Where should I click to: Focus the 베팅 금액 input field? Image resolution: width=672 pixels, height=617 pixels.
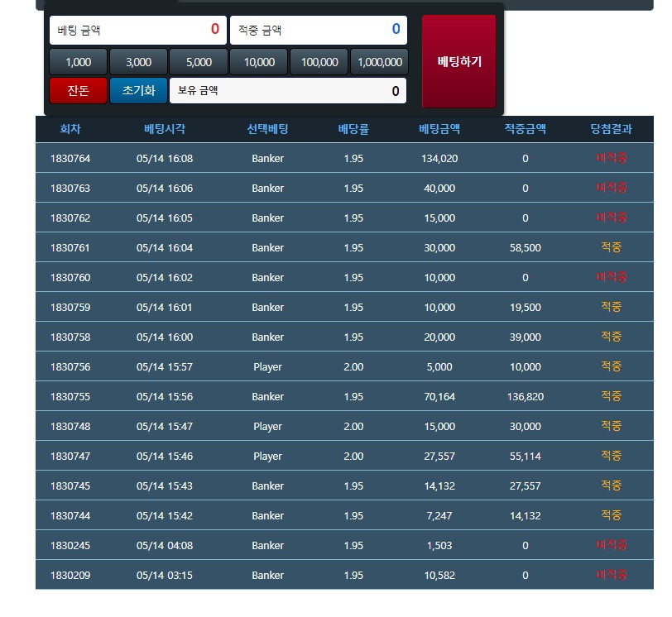coord(138,30)
